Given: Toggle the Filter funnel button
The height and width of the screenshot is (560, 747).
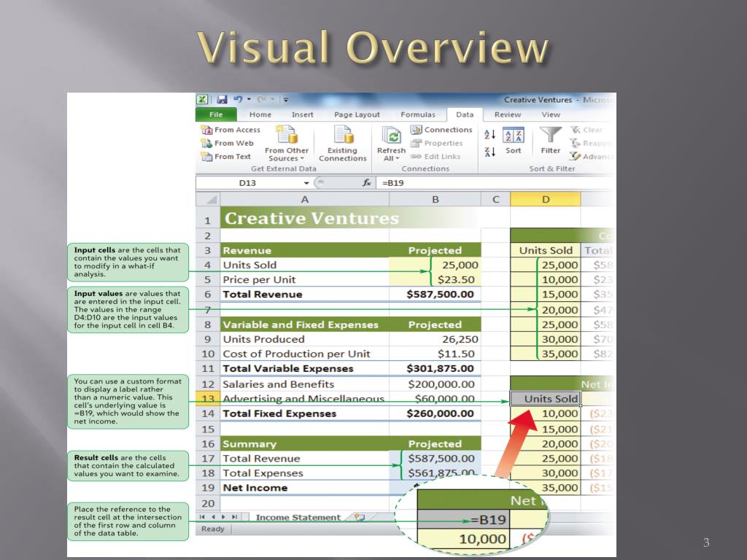Looking at the screenshot, I should point(550,141).
